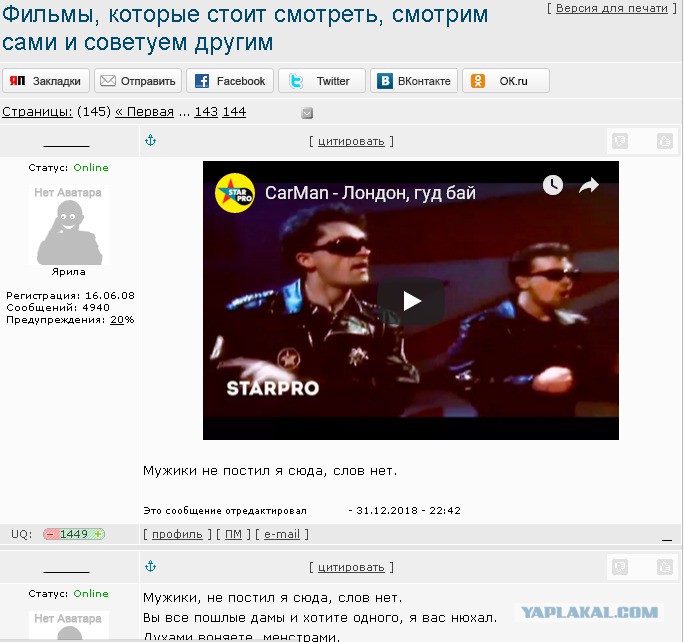Share the topic on Facebook
Viewport: 684px width, 642px height.
coord(230,81)
